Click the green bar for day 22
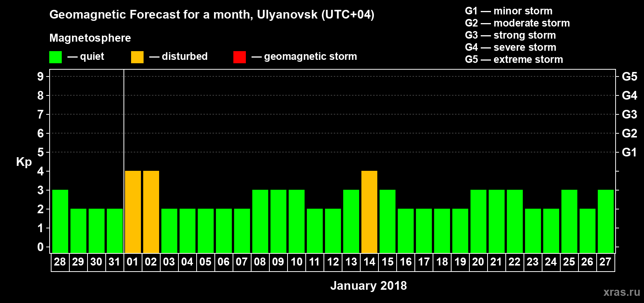Viewport: 644px width, 303px height. [x=515, y=222]
